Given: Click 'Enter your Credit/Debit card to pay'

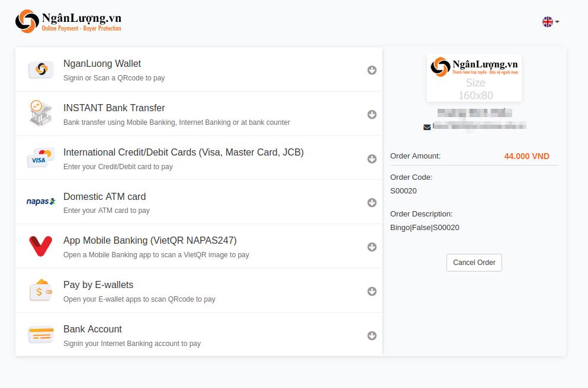Looking at the screenshot, I should [118, 167].
